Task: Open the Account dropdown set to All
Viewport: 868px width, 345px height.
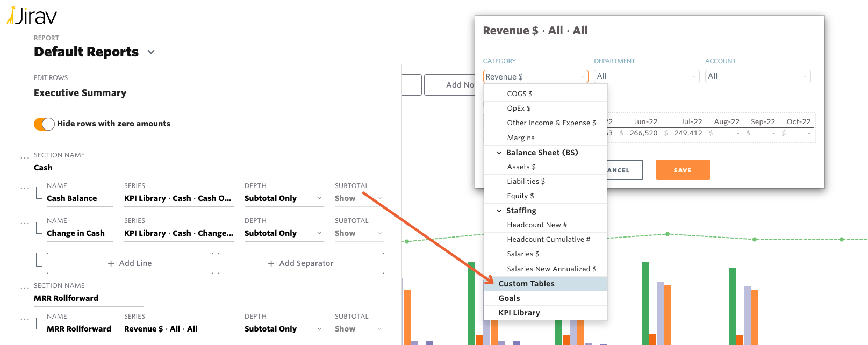Action: coord(757,76)
